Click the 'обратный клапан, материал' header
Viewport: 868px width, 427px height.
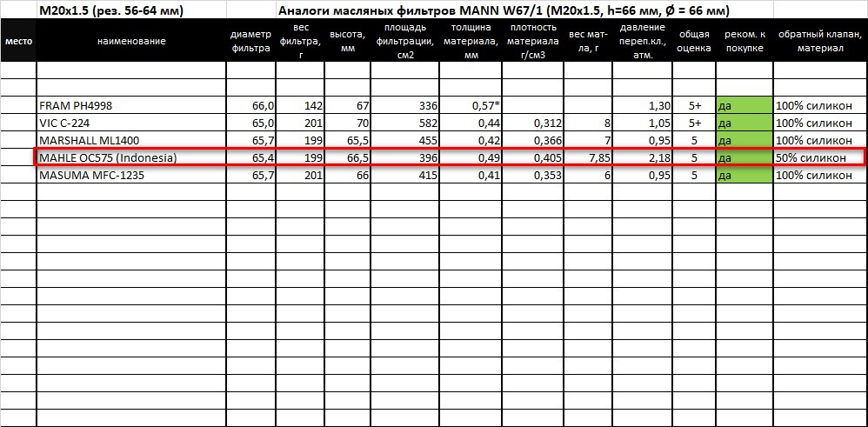[821, 40]
